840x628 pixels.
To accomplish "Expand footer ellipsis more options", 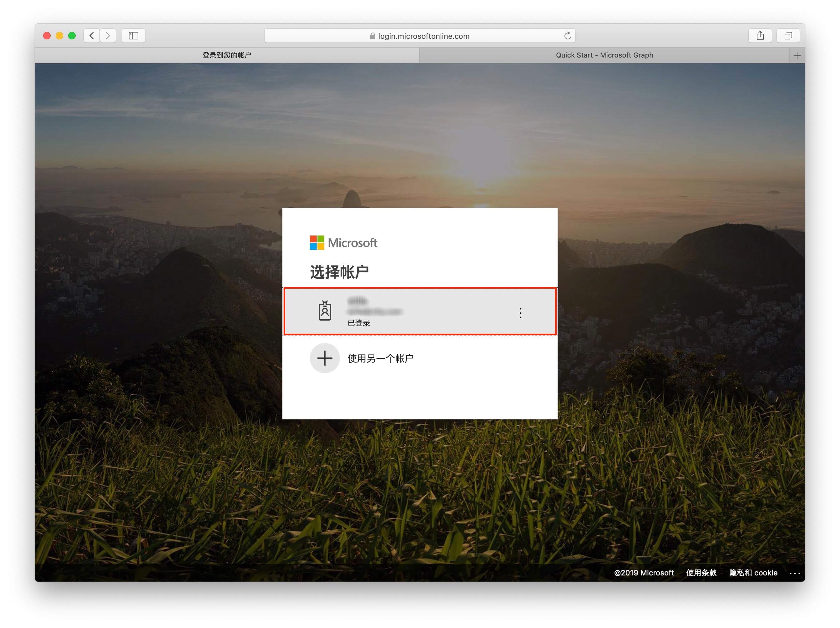I will [x=794, y=573].
